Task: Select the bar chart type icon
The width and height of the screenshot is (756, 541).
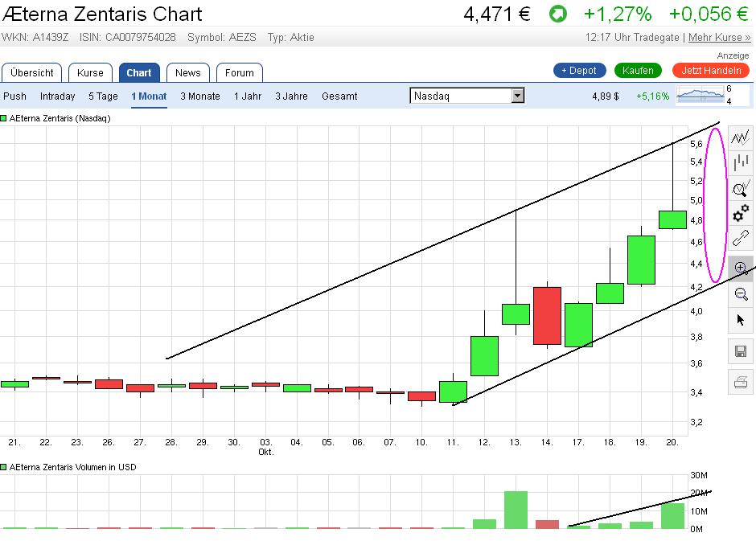Action: [740, 162]
